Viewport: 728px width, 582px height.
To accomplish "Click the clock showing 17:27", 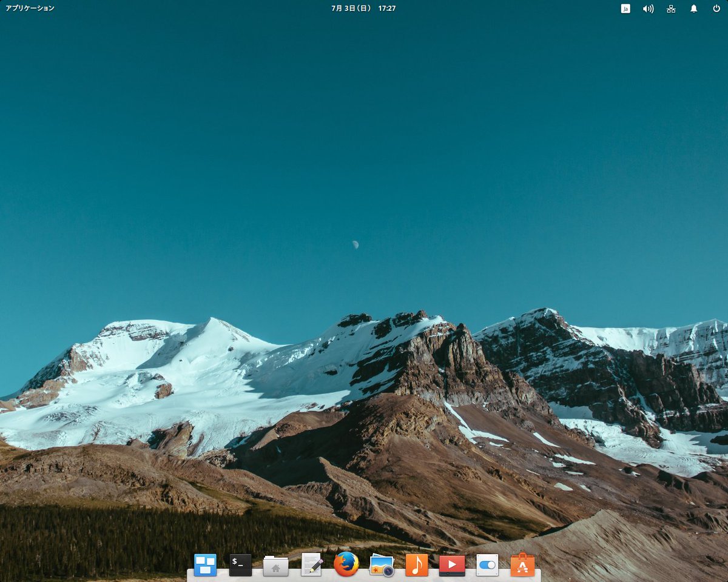I will [x=386, y=8].
